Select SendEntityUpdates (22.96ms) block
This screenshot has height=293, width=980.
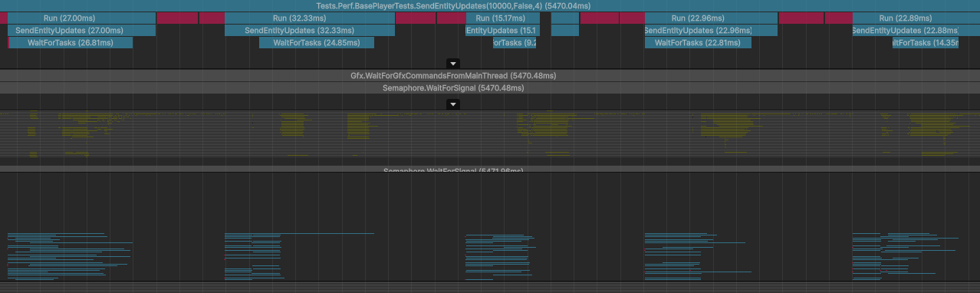[698, 30]
